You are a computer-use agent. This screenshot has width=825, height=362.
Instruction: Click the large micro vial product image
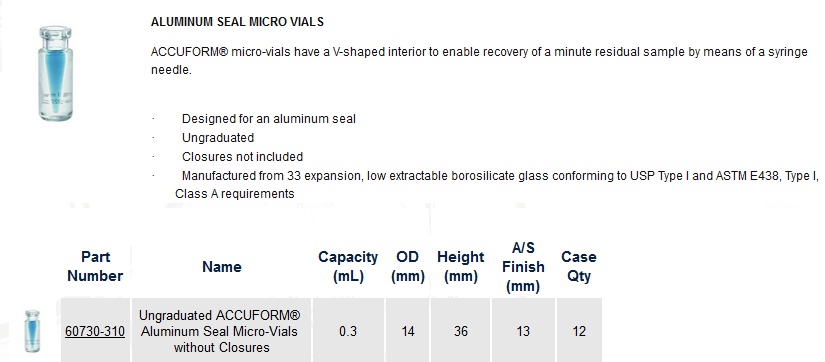point(55,74)
